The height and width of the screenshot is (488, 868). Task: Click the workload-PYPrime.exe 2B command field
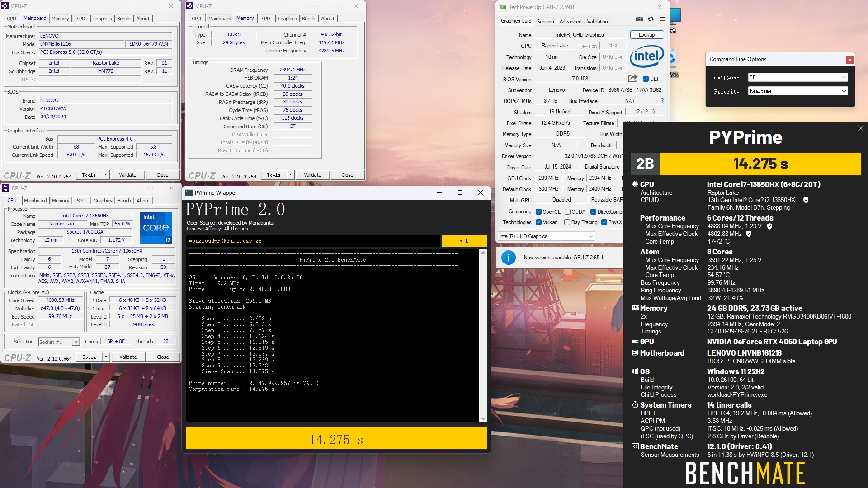[x=313, y=241]
